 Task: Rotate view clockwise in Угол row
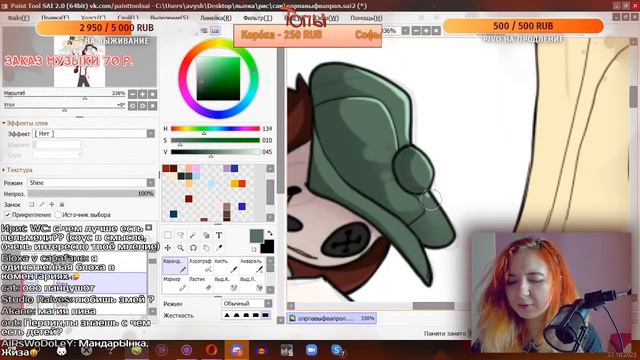(142, 106)
